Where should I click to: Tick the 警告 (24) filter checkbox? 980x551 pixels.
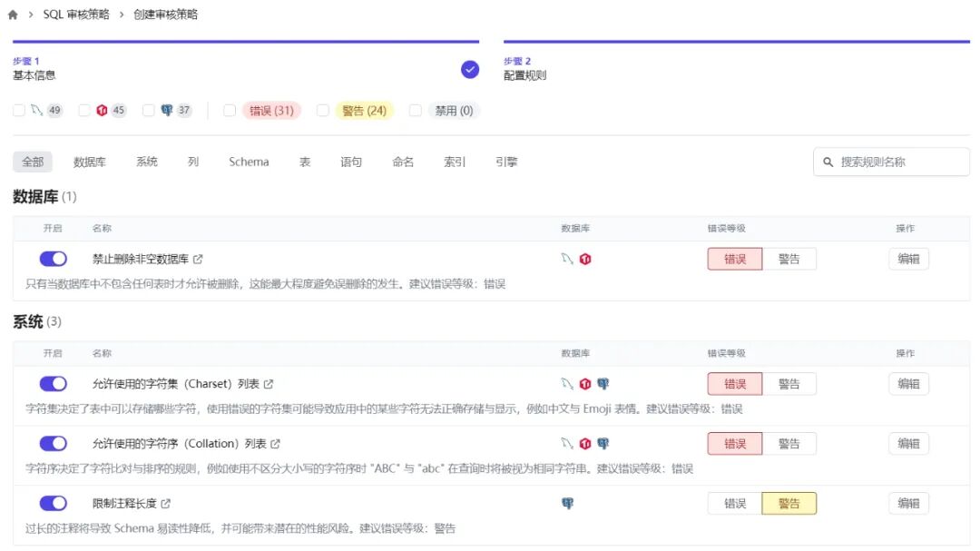point(323,111)
